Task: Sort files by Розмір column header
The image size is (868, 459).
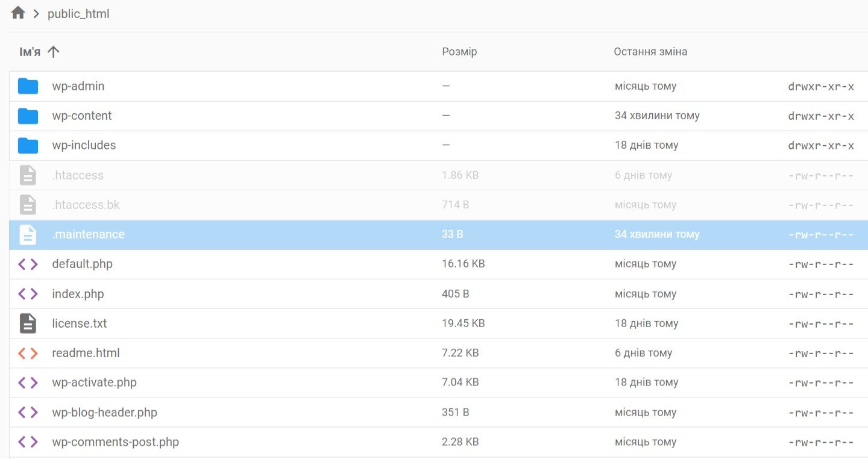Action: pos(459,52)
